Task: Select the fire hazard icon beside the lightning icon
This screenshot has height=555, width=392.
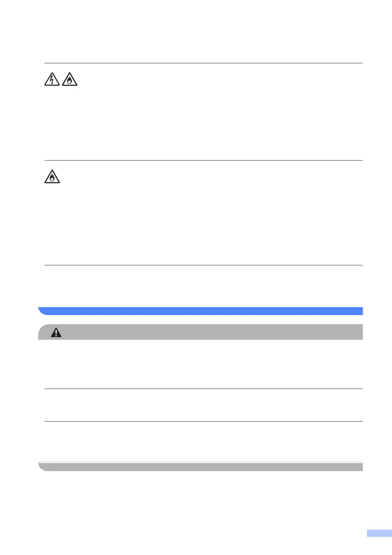Action: 70,79
